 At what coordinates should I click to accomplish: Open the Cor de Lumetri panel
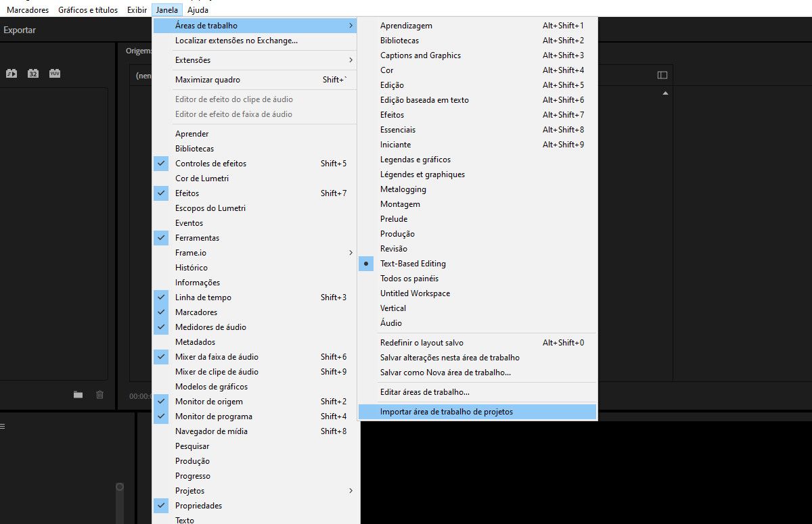pos(254,178)
